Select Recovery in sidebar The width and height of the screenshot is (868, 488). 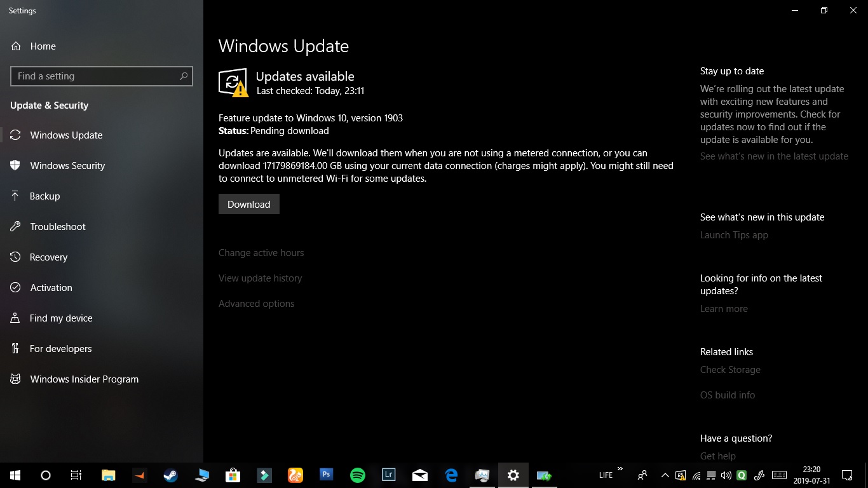[102, 257]
